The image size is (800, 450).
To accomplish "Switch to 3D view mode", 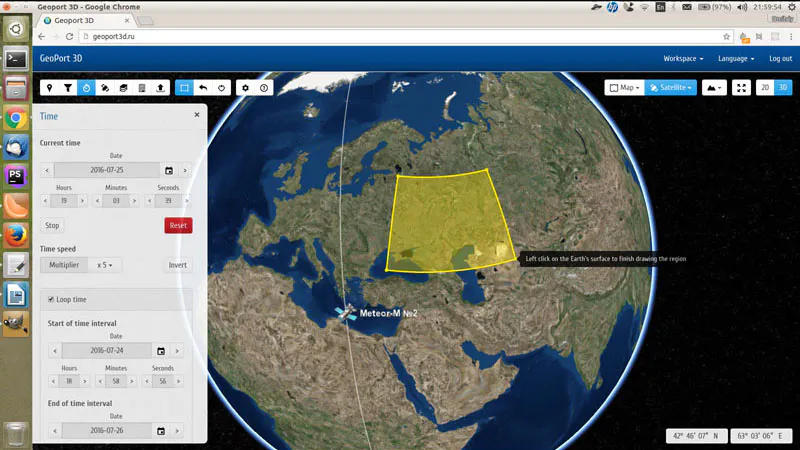I will [783, 88].
